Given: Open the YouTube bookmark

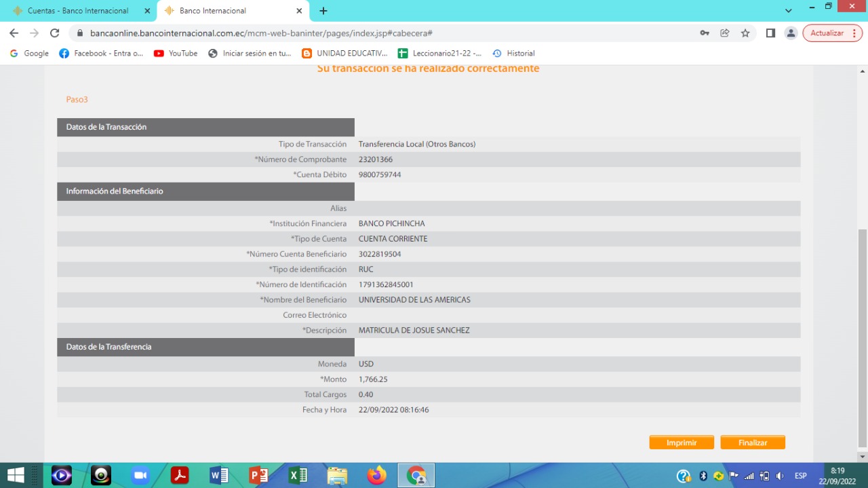Looking at the screenshot, I should 176,54.
